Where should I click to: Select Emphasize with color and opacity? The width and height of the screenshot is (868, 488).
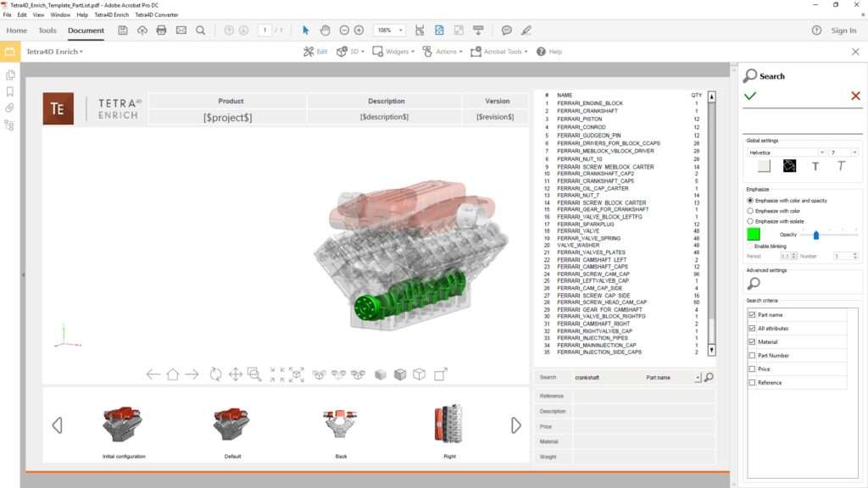[x=750, y=200]
